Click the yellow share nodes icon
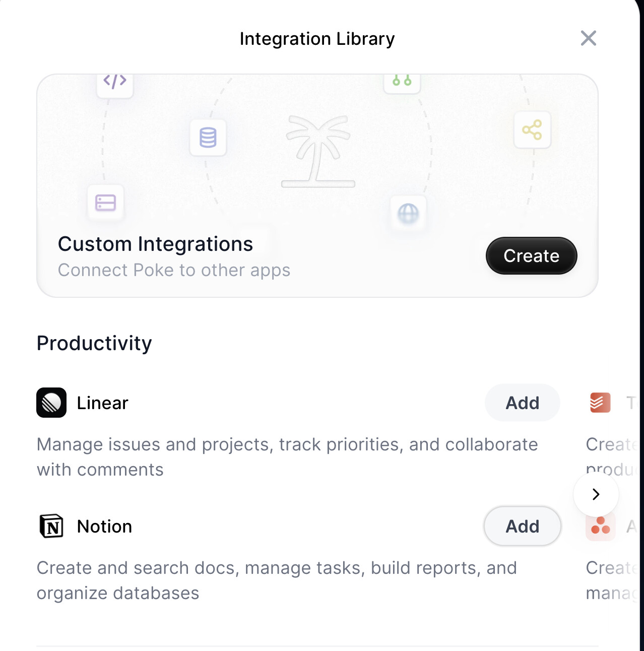 (532, 130)
